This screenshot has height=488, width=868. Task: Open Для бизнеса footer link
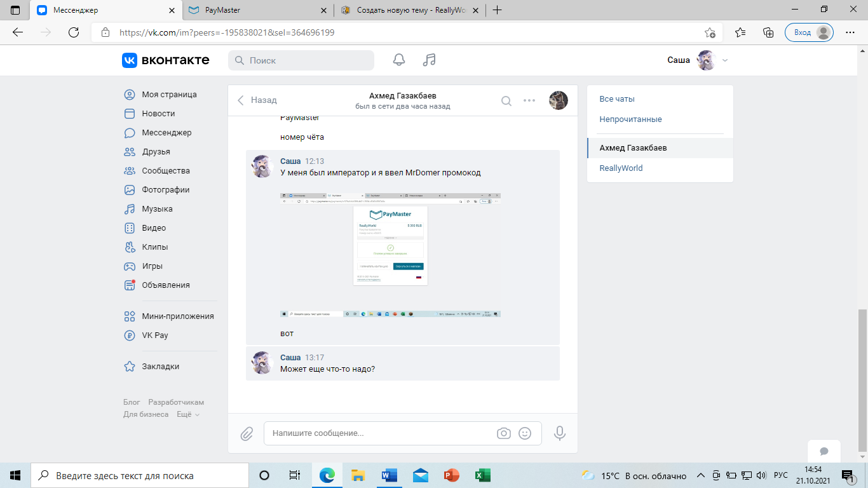(146, 414)
